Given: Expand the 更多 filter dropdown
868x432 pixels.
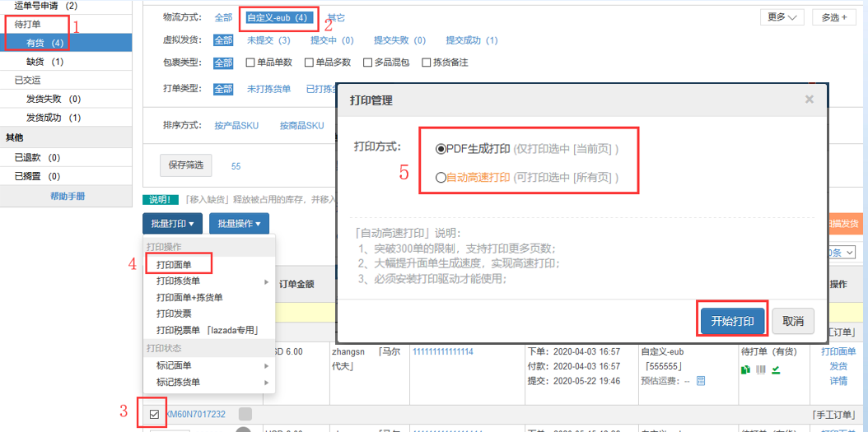Looking at the screenshot, I should [x=782, y=17].
